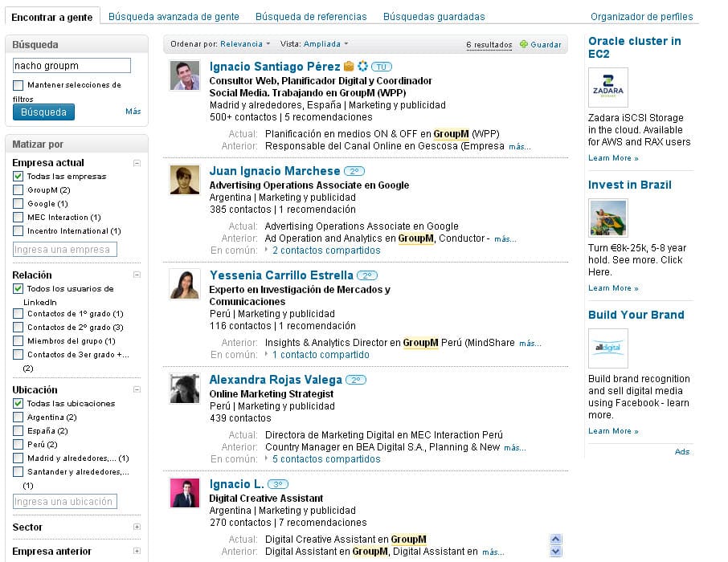Open the Ordenar por Relevancia dropdown
Viewport: 728px width, 562px height.
245,44
